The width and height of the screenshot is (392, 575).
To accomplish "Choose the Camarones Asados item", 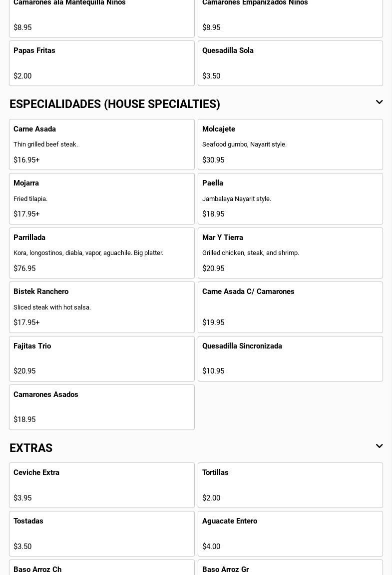I will 102,407.
